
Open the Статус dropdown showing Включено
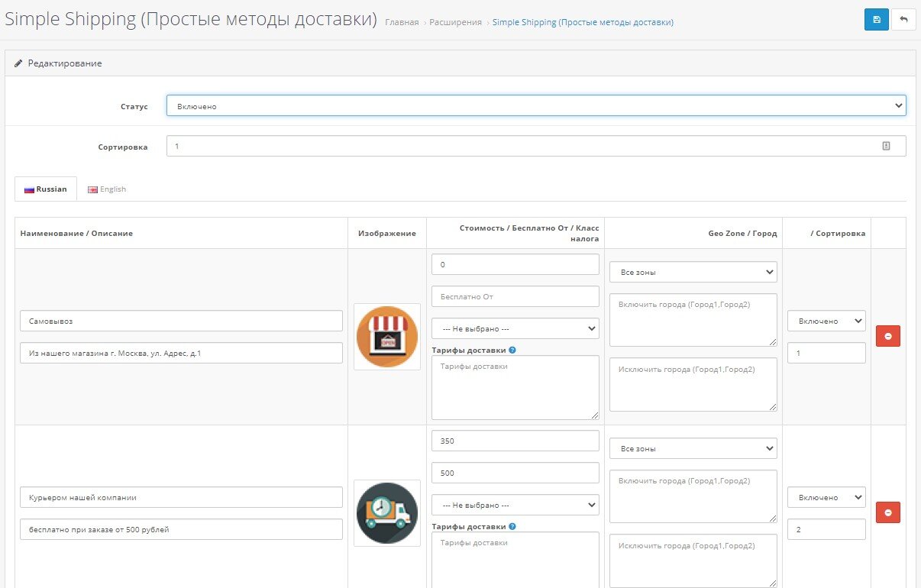pyautogui.click(x=536, y=106)
